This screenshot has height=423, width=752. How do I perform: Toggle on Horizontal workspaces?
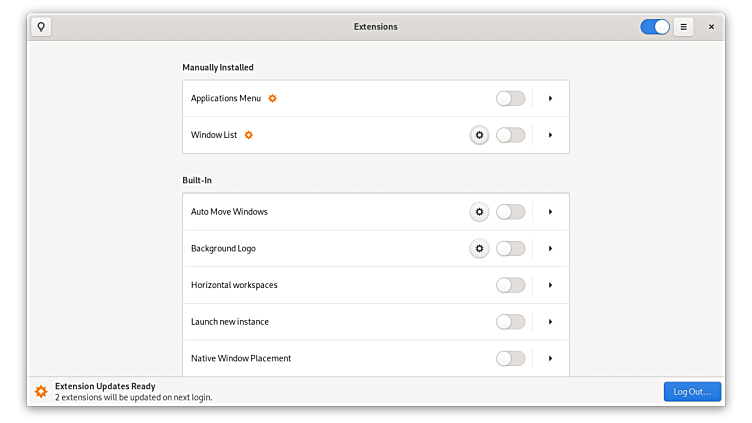510,285
